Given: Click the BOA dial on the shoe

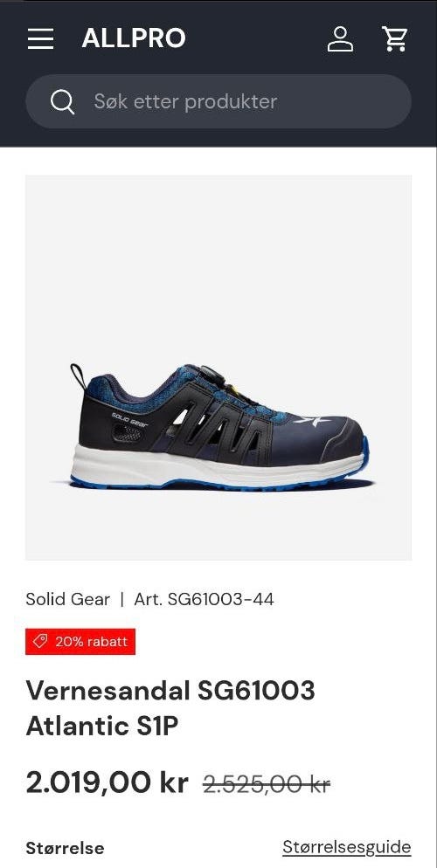Looking at the screenshot, I should [x=212, y=375].
